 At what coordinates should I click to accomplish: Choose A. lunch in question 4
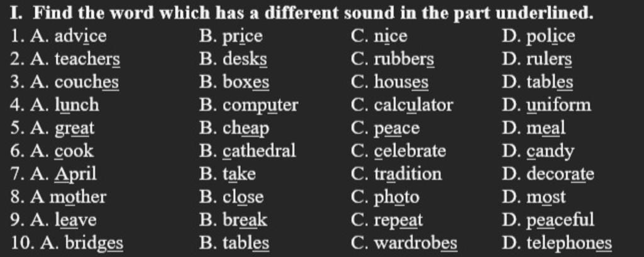coord(65,106)
